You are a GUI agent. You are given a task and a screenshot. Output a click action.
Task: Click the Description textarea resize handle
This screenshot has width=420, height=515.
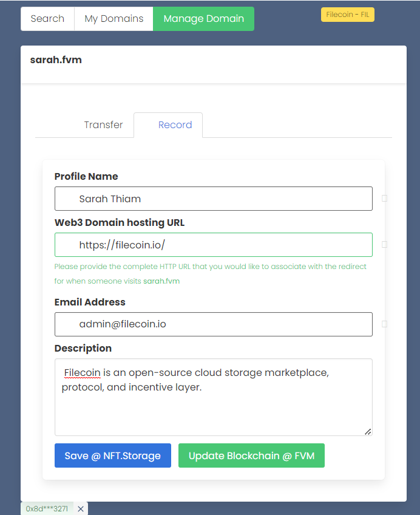368,432
